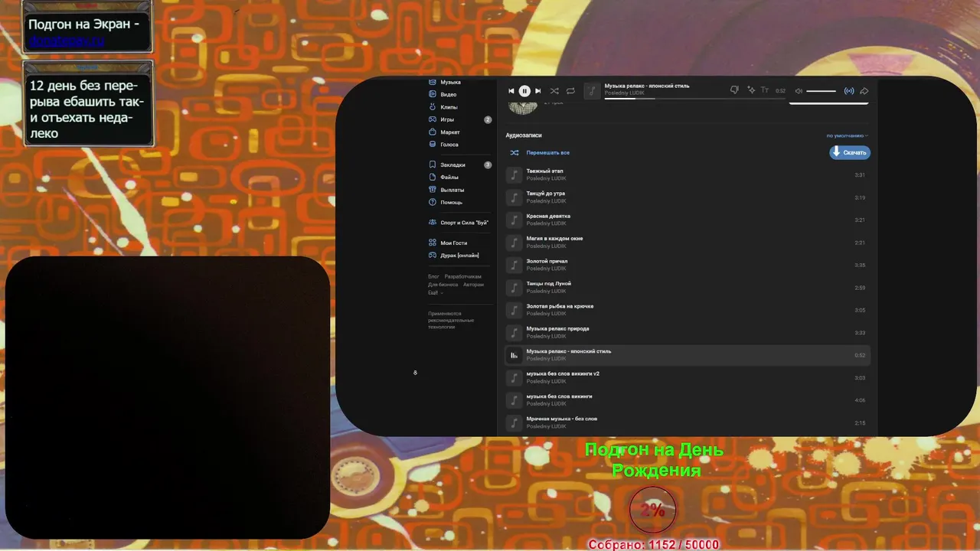This screenshot has width=980, height=551.
Task: Pause the currently playing track
Action: pos(524,91)
